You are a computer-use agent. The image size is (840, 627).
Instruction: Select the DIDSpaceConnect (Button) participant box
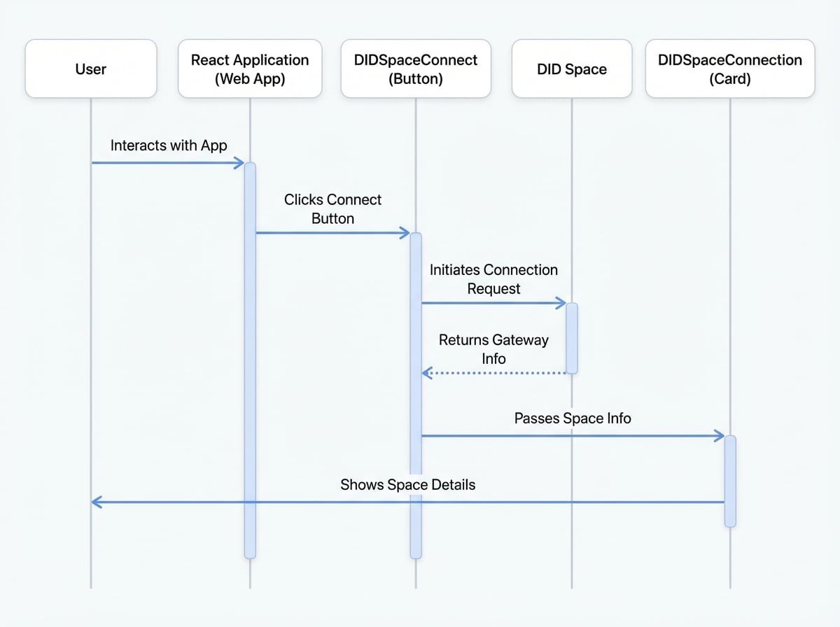[x=416, y=69]
